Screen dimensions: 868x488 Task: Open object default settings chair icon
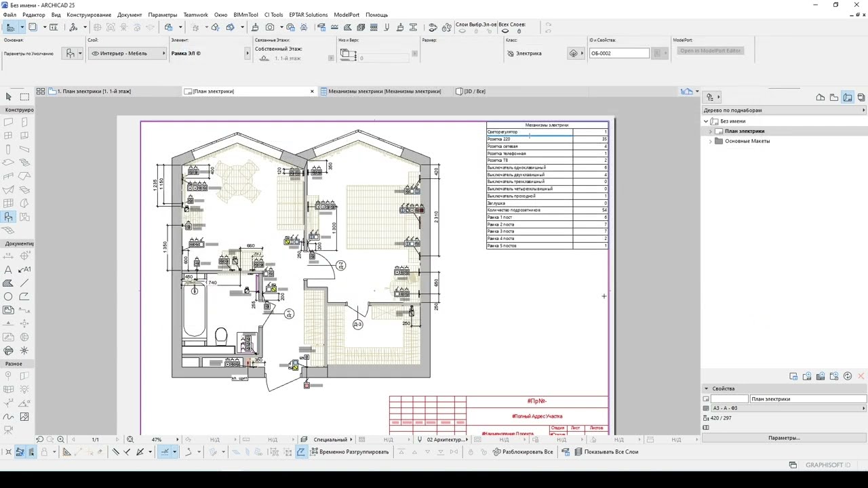(x=70, y=54)
